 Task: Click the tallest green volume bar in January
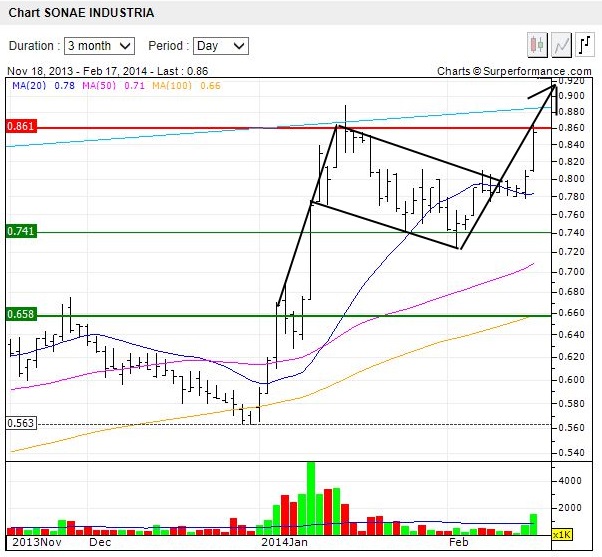click(x=311, y=499)
